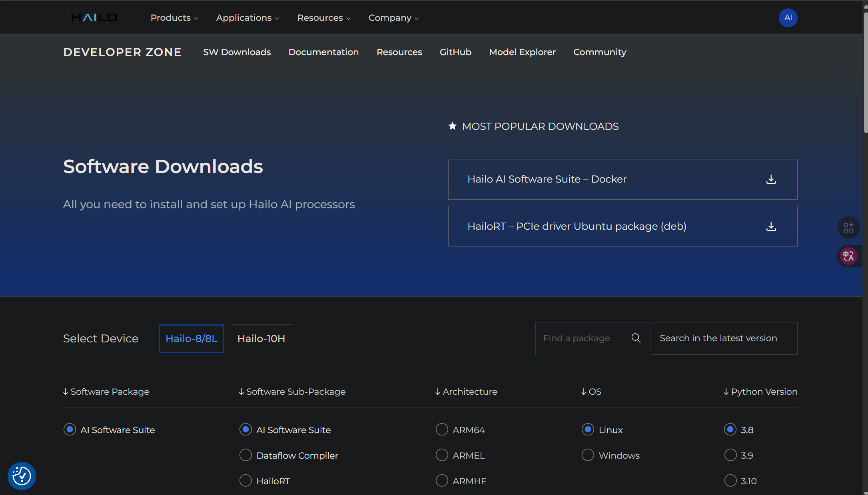Screen dimensions: 868x495
Task: Select HailoRT sub-package radio
Action: [245, 481]
